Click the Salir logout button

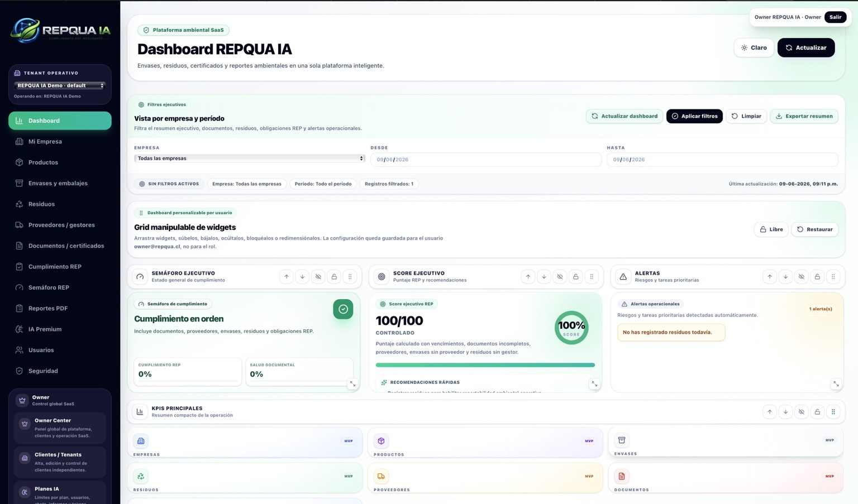835,17
